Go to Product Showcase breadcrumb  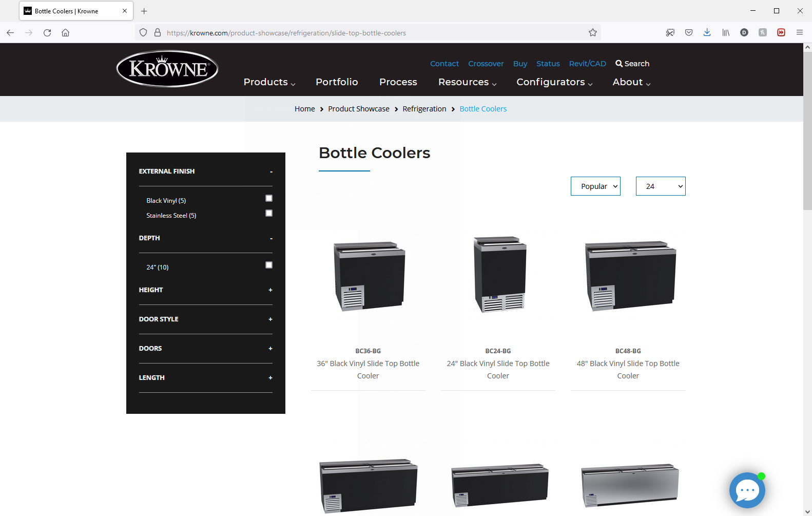click(359, 109)
